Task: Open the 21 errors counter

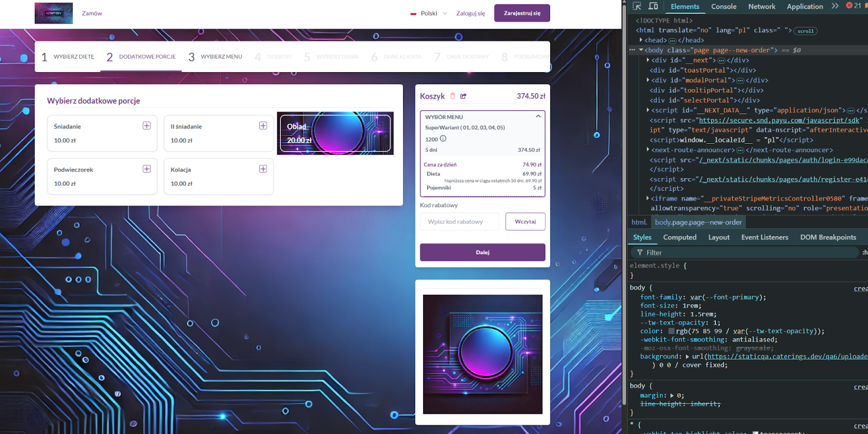Action: 854,5
